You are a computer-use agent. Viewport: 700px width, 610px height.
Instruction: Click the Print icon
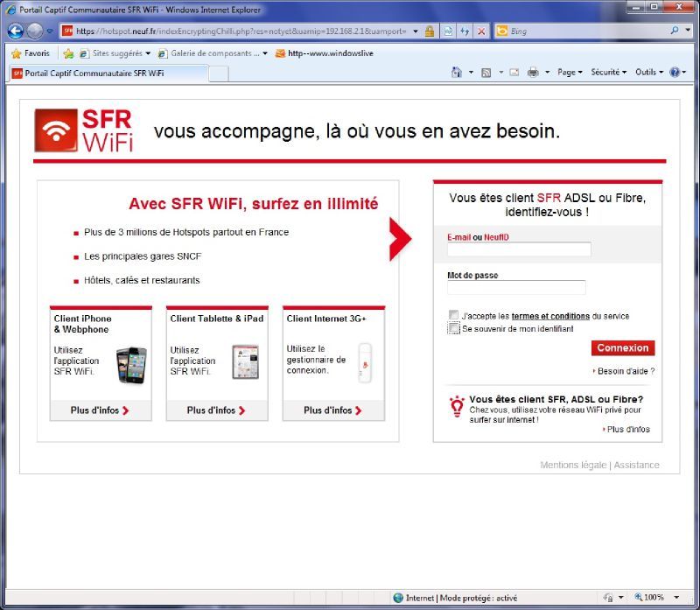(533, 73)
